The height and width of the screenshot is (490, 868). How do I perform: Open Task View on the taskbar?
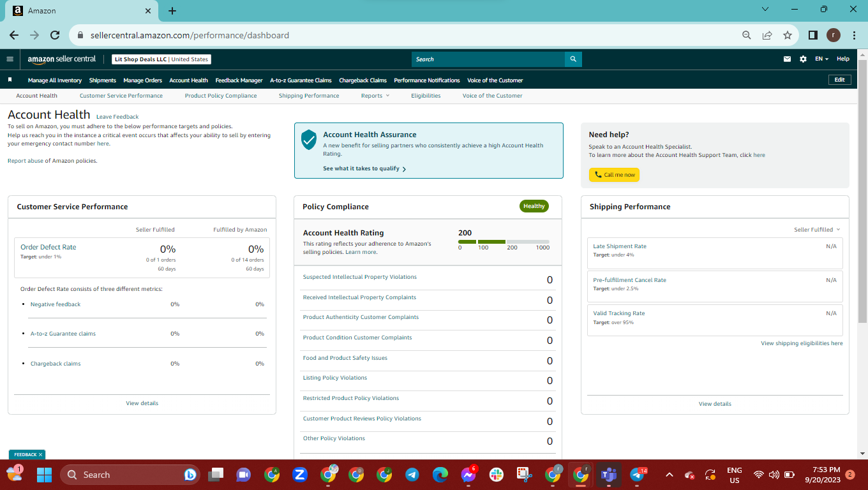point(216,475)
